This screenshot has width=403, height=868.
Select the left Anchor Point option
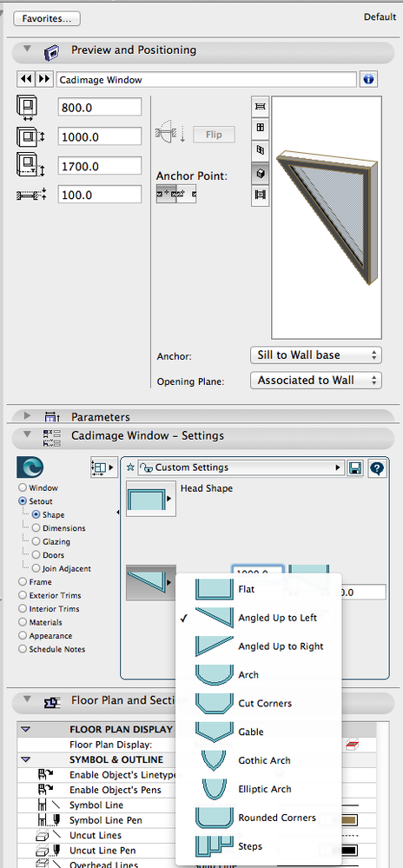(x=166, y=195)
